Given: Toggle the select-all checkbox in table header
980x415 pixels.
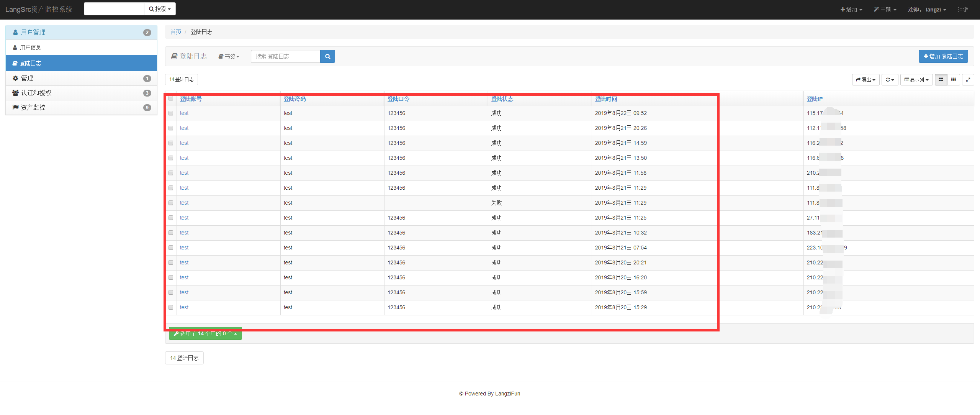Looking at the screenshot, I should 171,98.
